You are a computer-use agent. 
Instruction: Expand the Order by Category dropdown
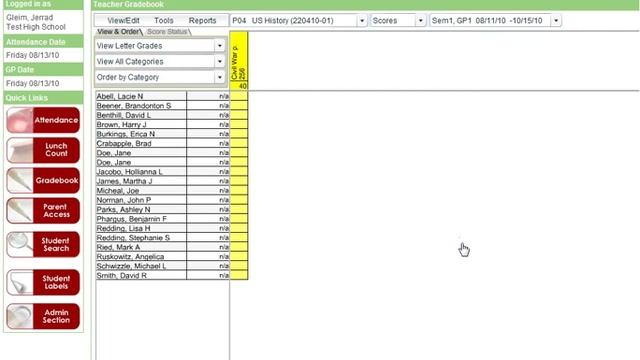[x=220, y=77]
